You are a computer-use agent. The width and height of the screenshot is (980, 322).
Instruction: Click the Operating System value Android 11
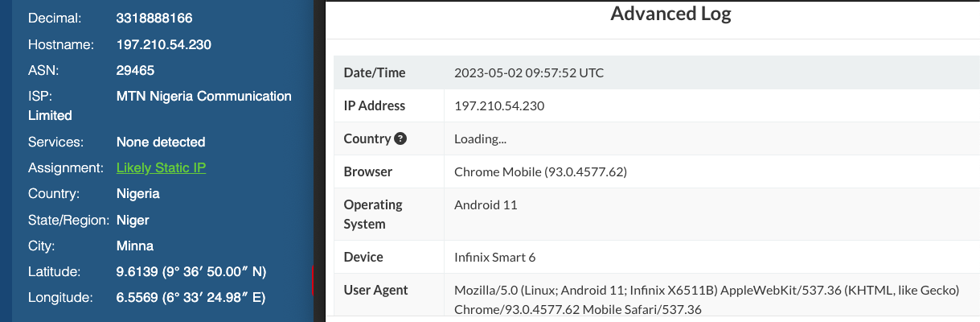pyautogui.click(x=486, y=204)
